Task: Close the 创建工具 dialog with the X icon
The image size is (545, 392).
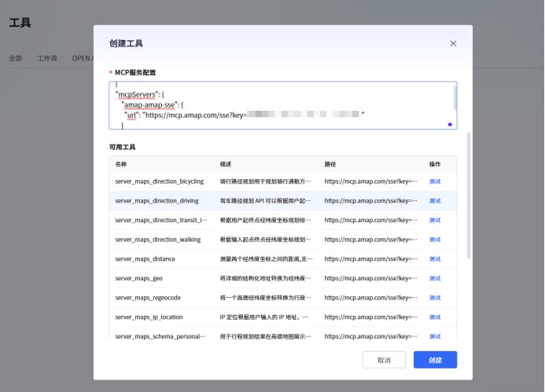Action: tap(453, 43)
